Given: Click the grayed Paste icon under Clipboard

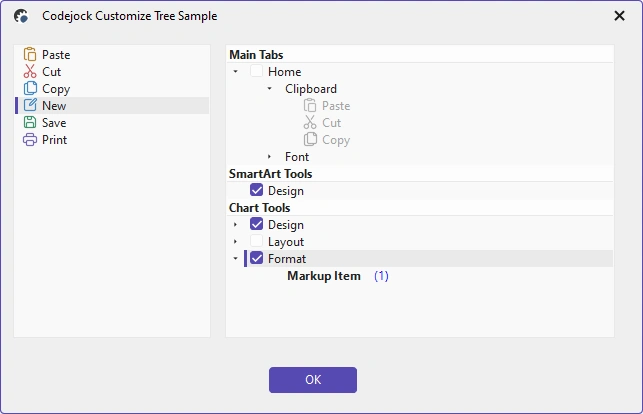Looking at the screenshot, I should (310, 105).
